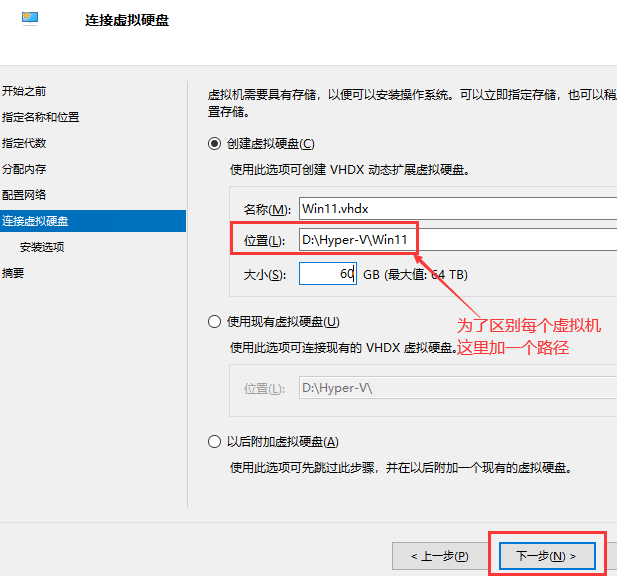Select the highlighted 连接虚拟硬盘 step
Viewport: 617px width, 576px height.
35,221
